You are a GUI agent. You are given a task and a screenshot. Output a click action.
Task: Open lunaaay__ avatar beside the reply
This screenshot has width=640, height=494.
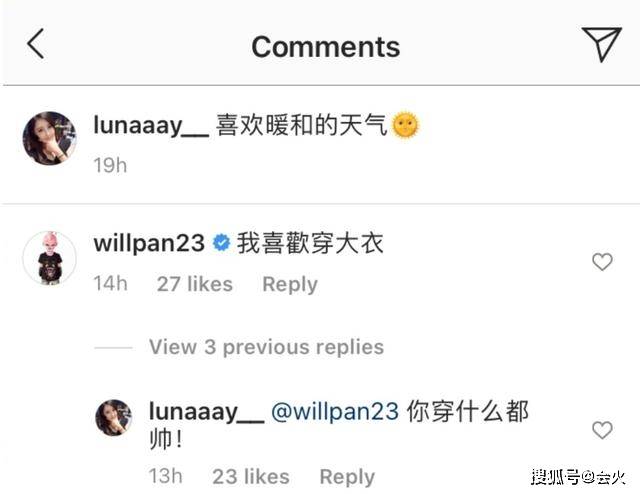click(x=113, y=418)
